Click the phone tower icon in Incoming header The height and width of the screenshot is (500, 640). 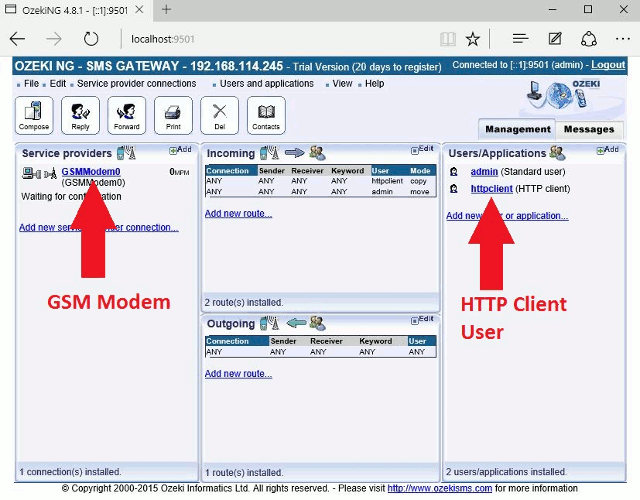click(269, 153)
